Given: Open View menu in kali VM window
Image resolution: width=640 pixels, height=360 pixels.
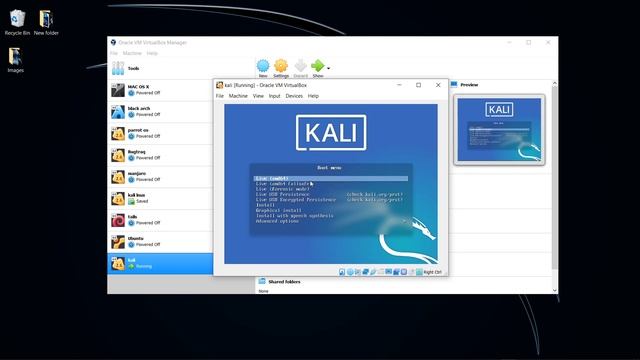Looking at the screenshot, I should coord(258,96).
